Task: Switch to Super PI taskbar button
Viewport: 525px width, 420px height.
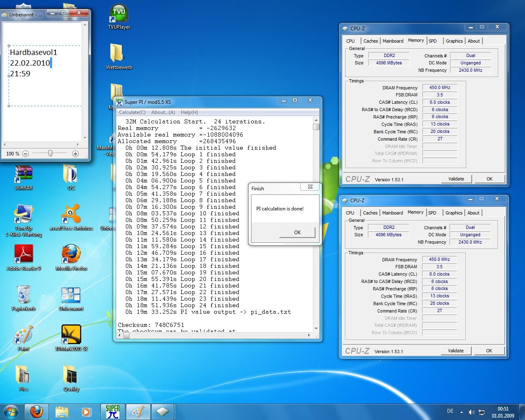Action: pos(113,411)
